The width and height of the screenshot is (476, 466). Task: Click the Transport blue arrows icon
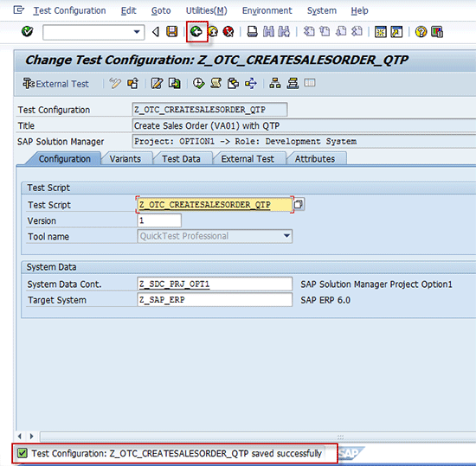coord(251,83)
